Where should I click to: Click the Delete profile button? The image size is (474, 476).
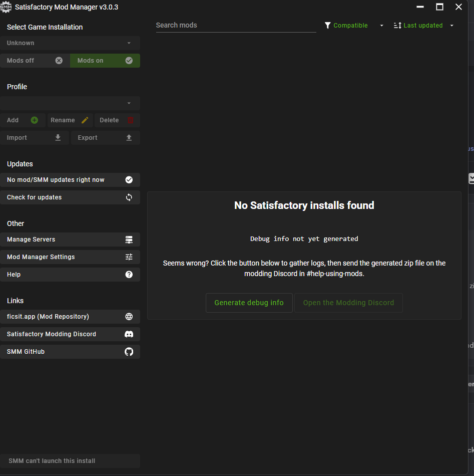(117, 120)
